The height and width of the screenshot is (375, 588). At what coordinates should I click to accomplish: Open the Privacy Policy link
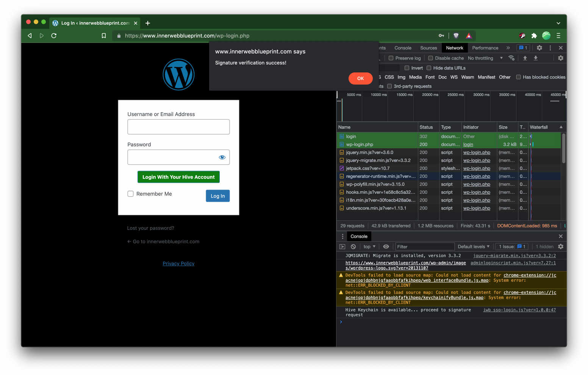(x=178, y=264)
